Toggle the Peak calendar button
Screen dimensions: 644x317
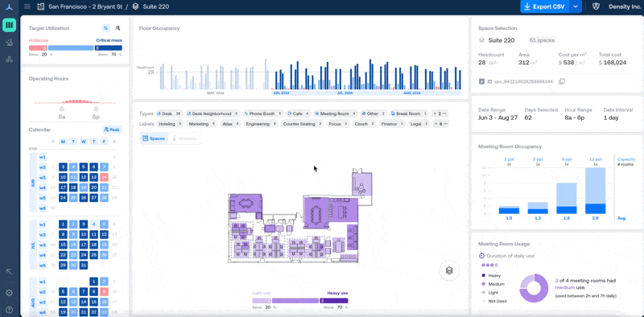click(112, 130)
